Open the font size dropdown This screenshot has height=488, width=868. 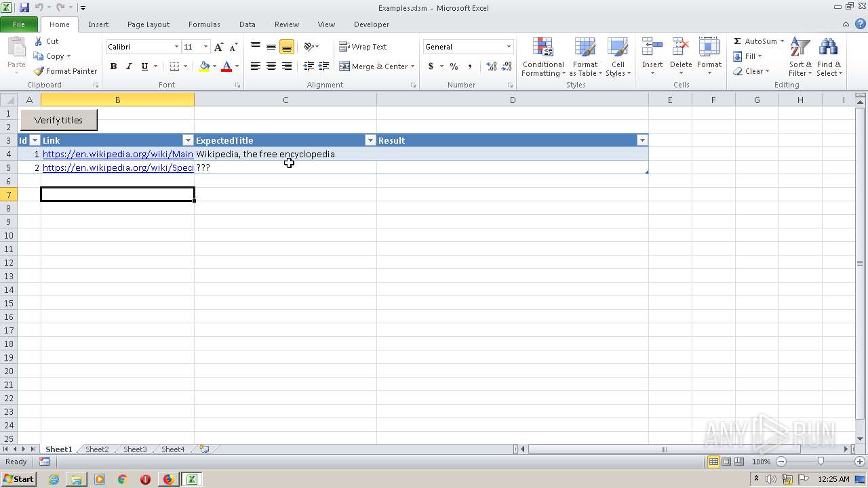[205, 47]
